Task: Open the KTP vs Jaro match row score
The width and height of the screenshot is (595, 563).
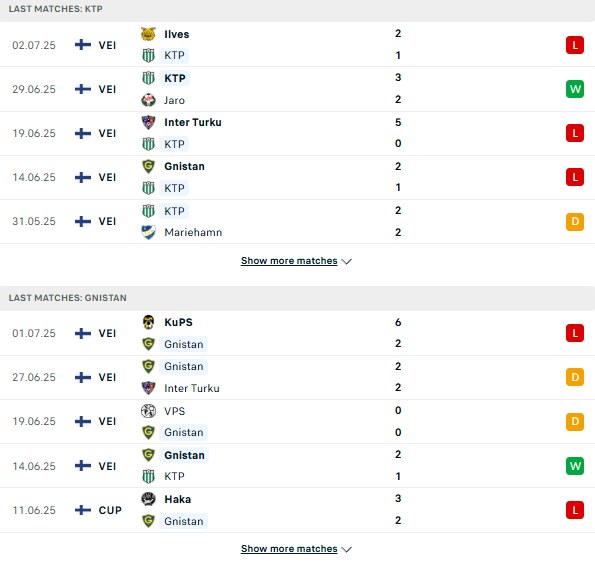Action: (x=398, y=88)
